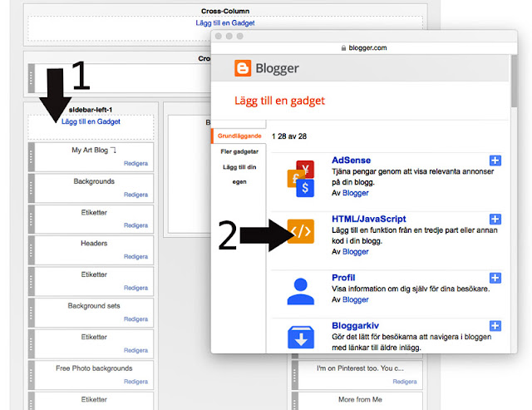Open Lägg till din egen tab
Image resolution: width=532 pixels, height=410 pixels.
(x=239, y=174)
